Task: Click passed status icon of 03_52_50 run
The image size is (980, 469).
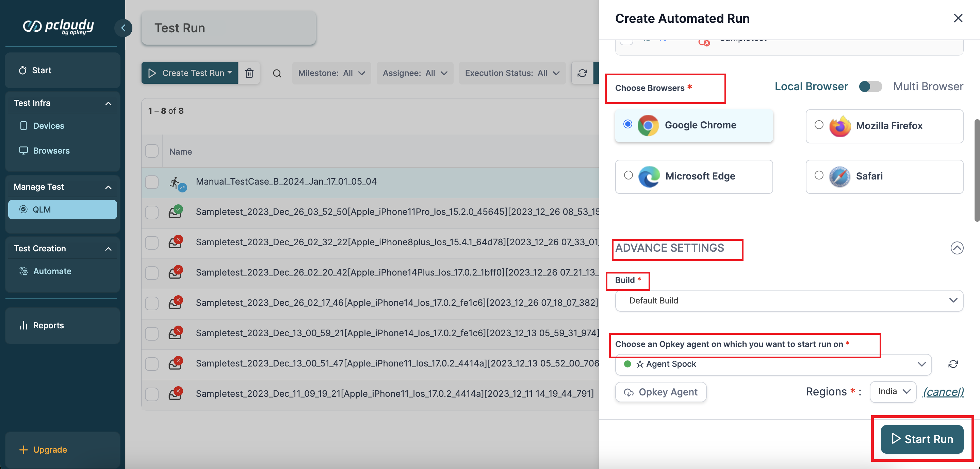Action: tap(175, 212)
